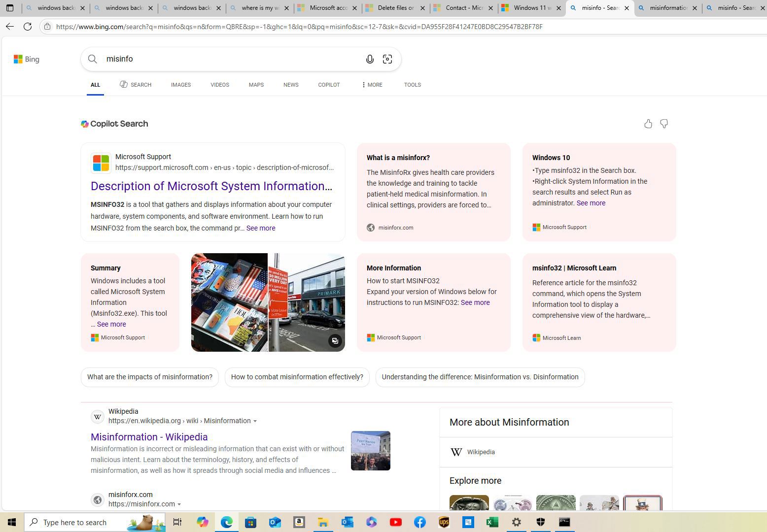Viewport: 767px width, 532px height.
Task: Launch Microsoft Edge from taskbar
Action: coord(226,522)
